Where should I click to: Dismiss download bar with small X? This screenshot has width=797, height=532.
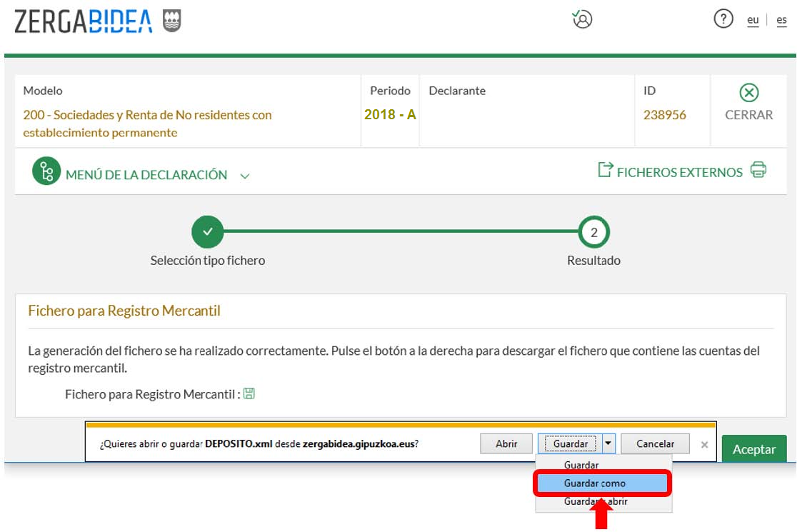tap(704, 444)
